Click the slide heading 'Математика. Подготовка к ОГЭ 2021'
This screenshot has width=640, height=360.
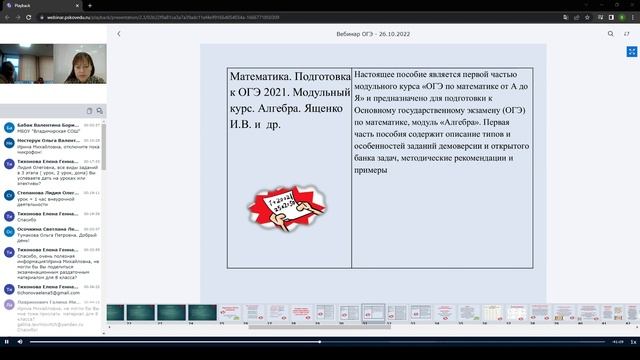tap(290, 100)
